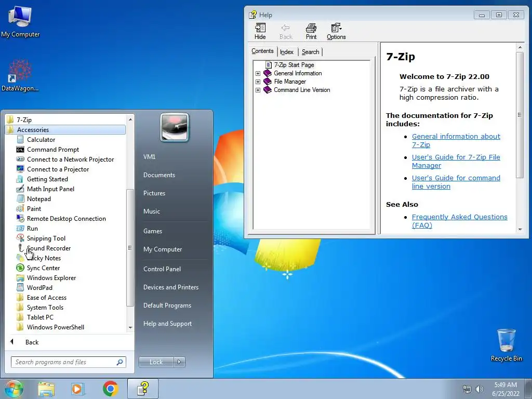Open Sound Recorder from Accessories
This screenshot has height=399, width=532.
pos(48,248)
